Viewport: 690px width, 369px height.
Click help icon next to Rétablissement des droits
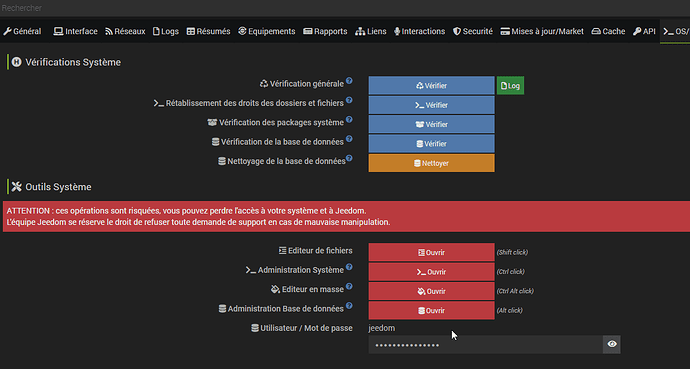click(349, 100)
